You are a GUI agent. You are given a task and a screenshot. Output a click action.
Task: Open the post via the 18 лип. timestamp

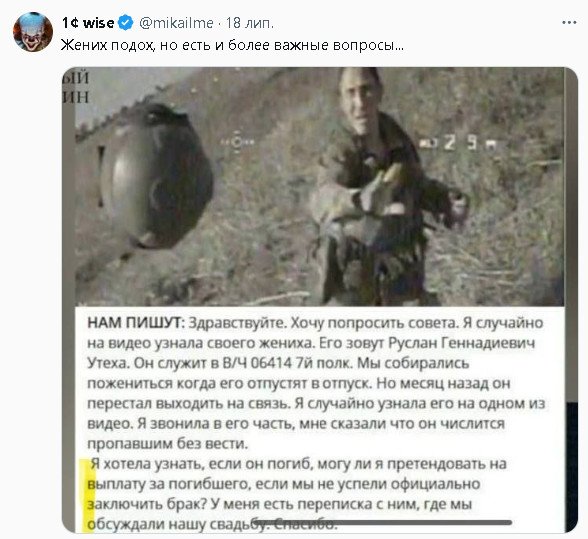coord(250,23)
